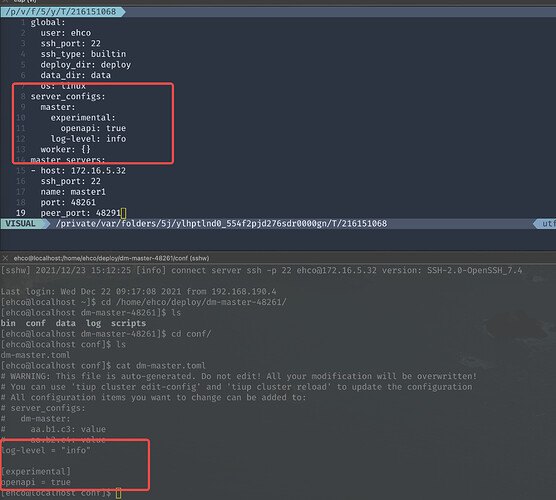Click the '[experimental]' section header in terminal
556x500 pixels.
click(x=35, y=472)
